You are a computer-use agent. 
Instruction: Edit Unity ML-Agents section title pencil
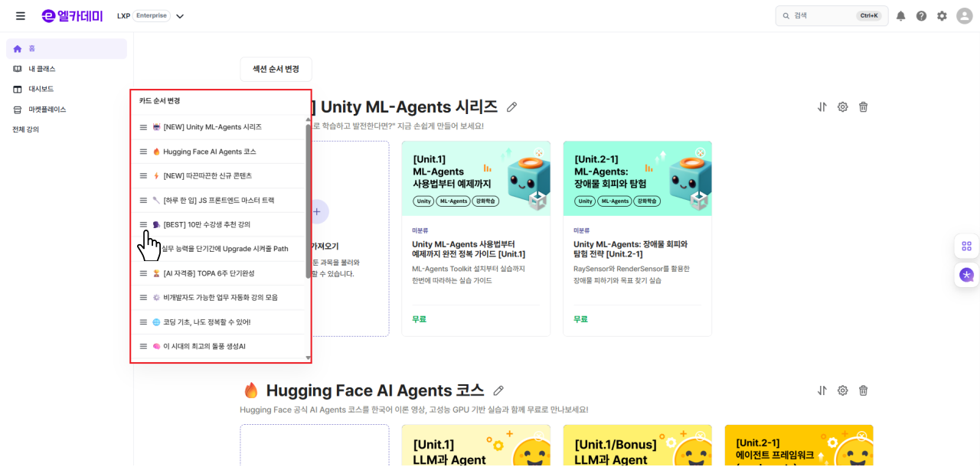[x=512, y=107]
